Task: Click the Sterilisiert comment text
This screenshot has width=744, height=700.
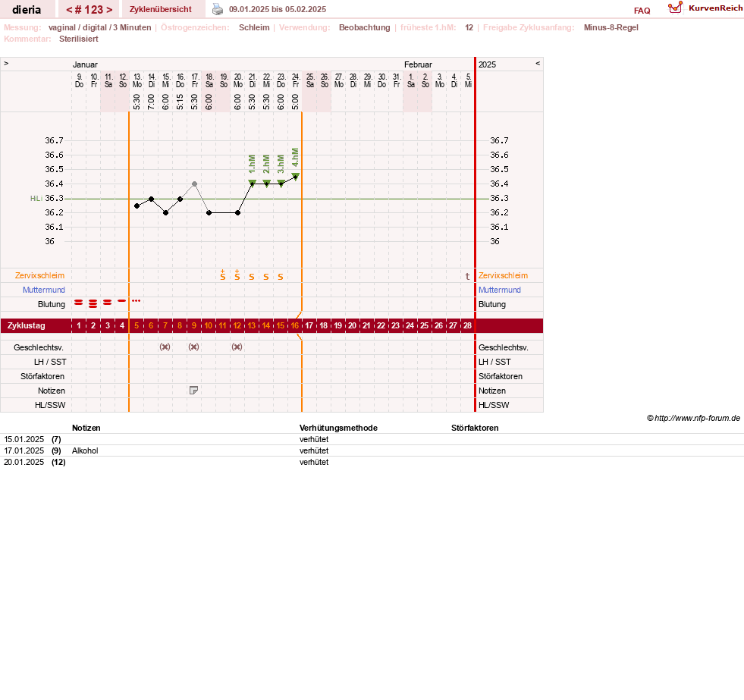Action: pos(79,39)
